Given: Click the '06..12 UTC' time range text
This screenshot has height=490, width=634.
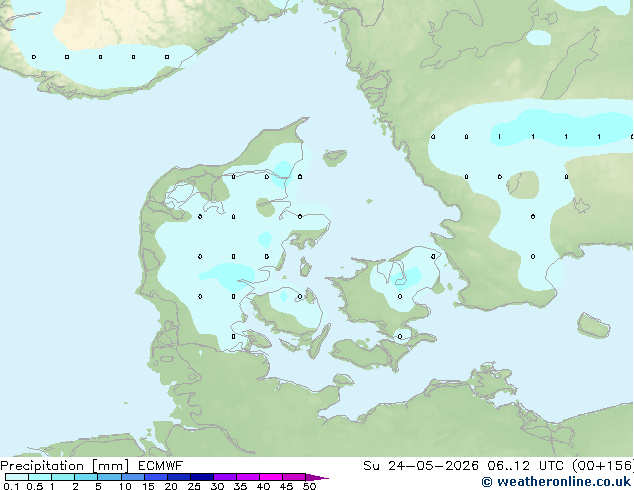Looking at the screenshot, I should pyautogui.click(x=526, y=466).
